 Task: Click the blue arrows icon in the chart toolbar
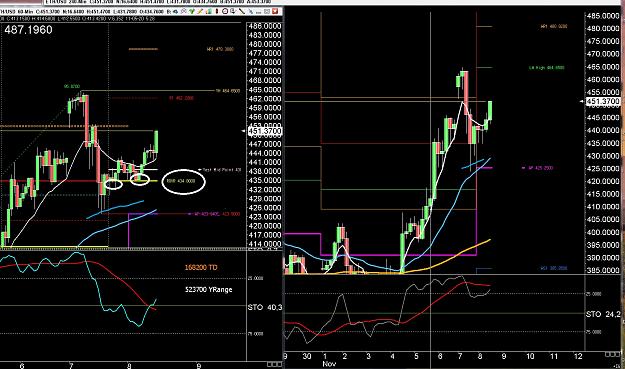[x=175, y=12]
